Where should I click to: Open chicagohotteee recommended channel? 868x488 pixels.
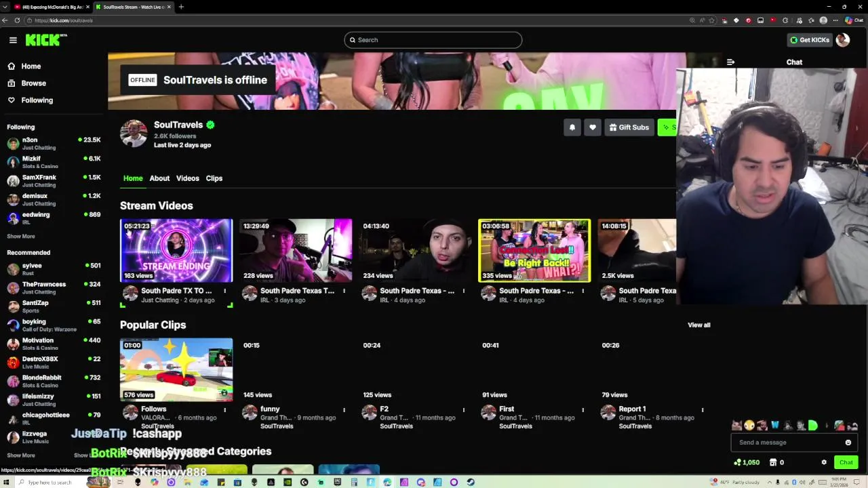coord(54,418)
